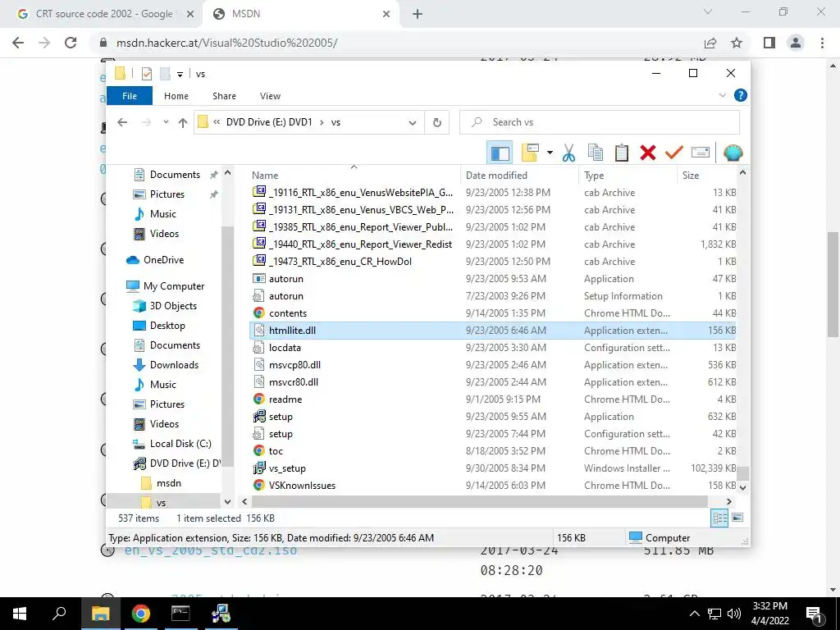Open pinned Documents quick access item

pyautogui.click(x=175, y=175)
